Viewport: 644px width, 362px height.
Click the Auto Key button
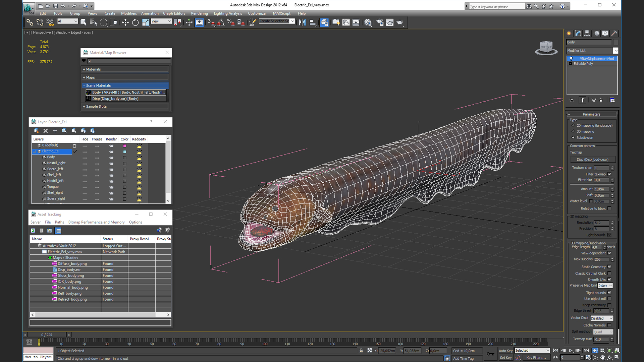505,351
